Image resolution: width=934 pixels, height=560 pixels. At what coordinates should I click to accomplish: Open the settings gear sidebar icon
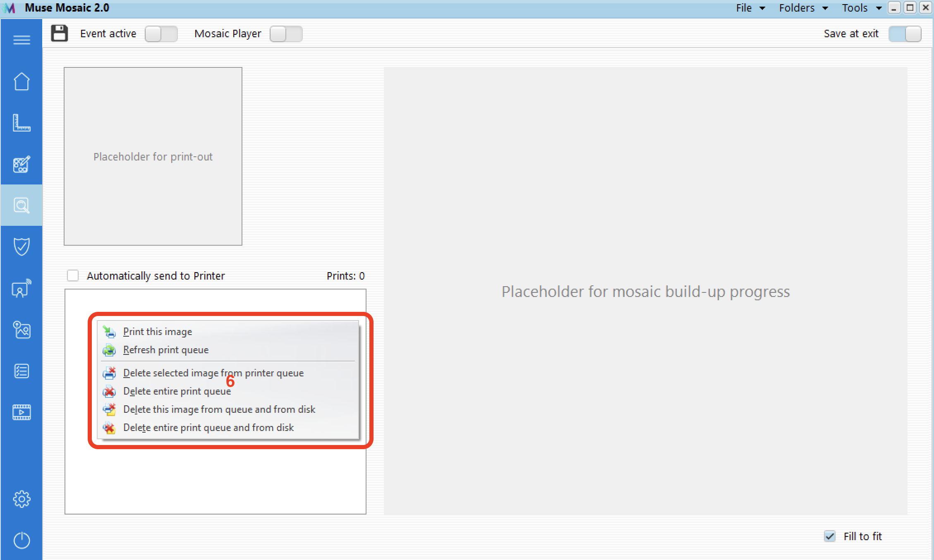tap(22, 499)
